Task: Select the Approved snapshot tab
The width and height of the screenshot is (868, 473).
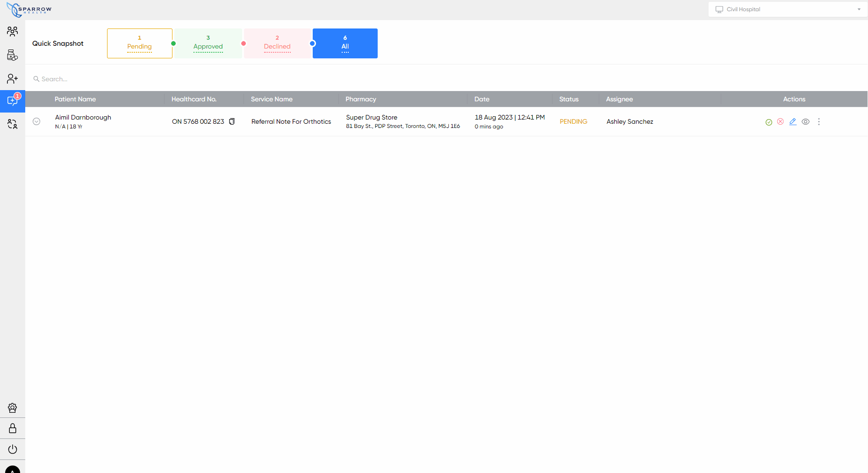Action: pos(208,43)
